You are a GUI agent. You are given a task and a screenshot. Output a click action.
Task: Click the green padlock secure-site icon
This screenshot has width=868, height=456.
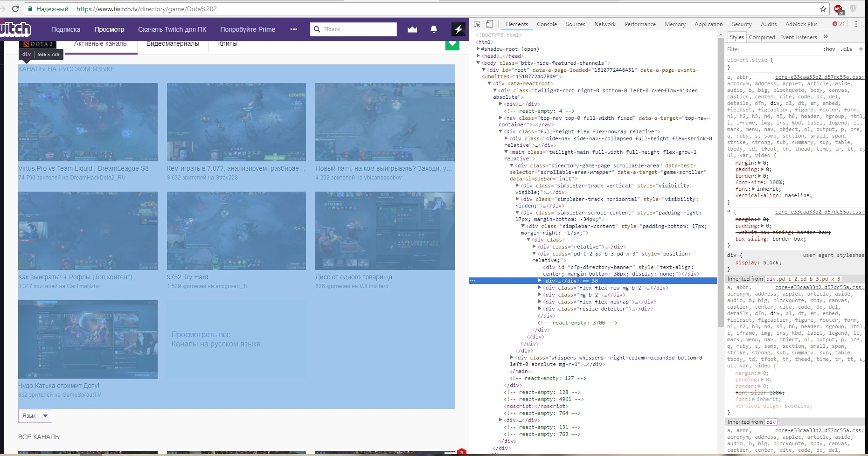30,9
